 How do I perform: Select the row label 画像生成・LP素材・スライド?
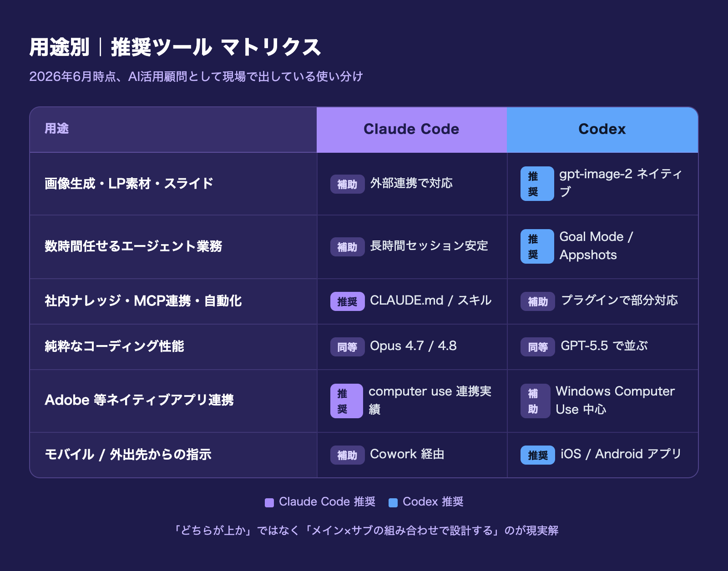point(129,184)
